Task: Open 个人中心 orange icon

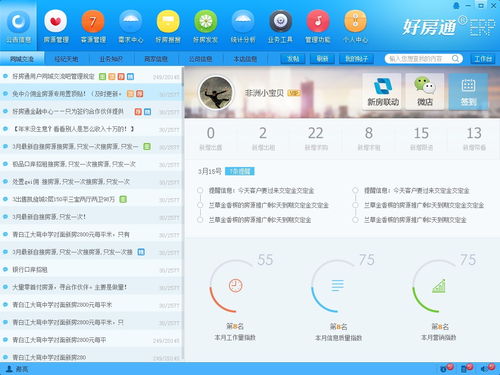Action: click(355, 22)
